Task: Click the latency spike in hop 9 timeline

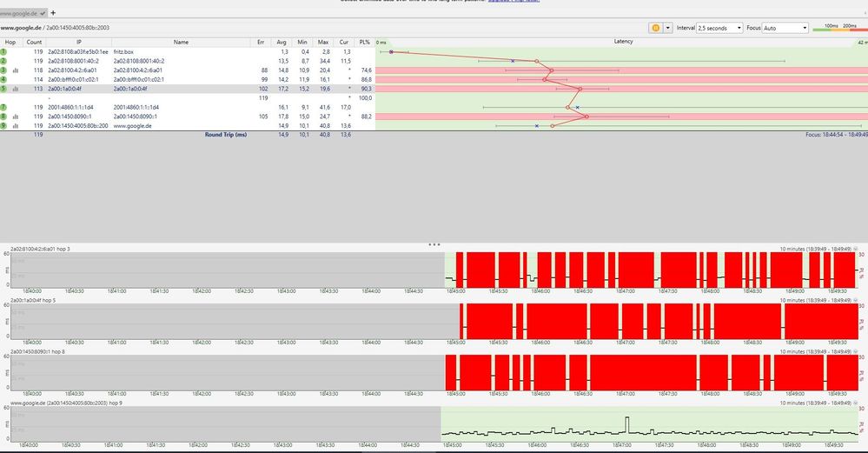Action: (627, 424)
